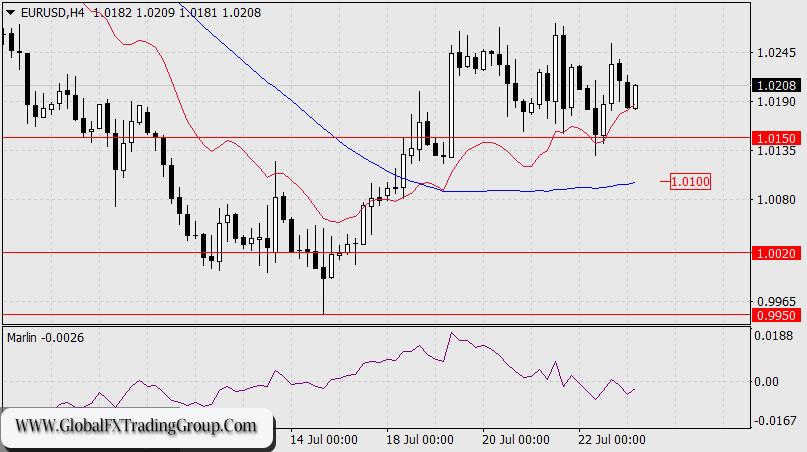This screenshot has height=452, width=807.
Task: Click the 1.0135 price scale value
Action: [776, 150]
